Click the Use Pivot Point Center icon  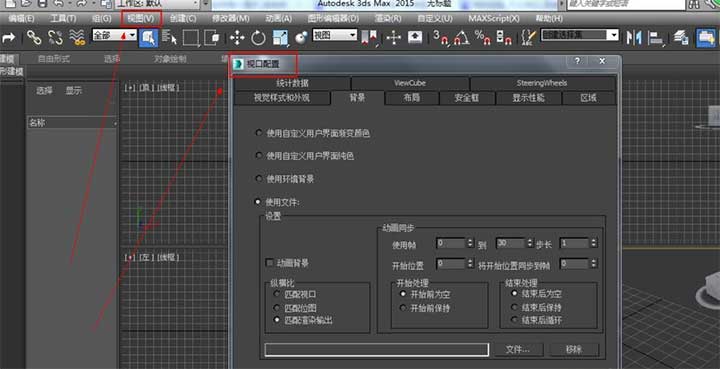click(x=370, y=38)
